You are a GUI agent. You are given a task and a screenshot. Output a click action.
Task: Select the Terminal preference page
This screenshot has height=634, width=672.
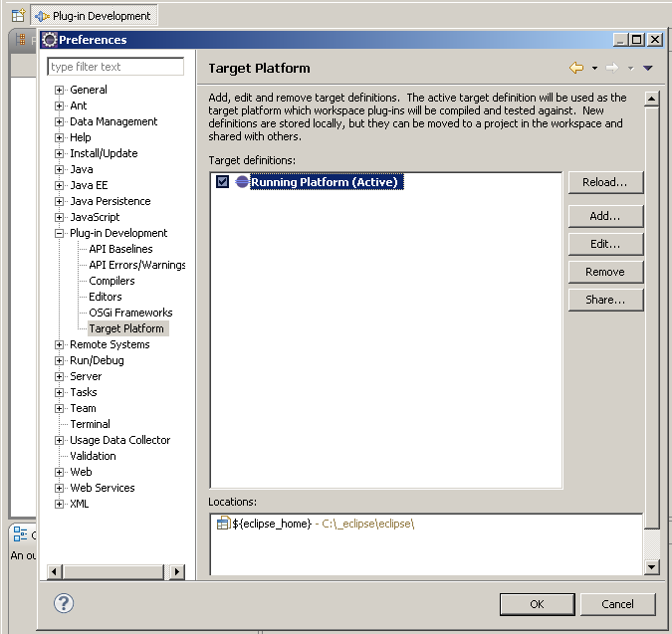pos(90,424)
